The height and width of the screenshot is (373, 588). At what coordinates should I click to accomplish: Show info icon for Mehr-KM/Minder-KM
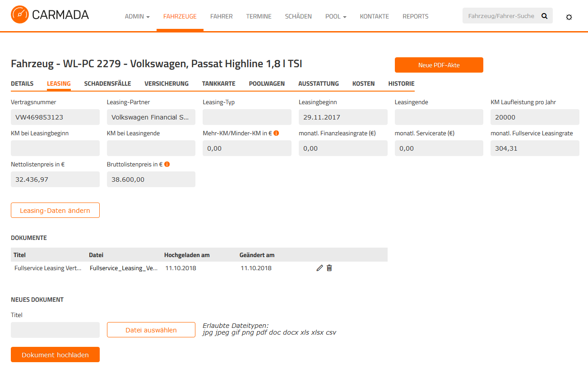click(x=276, y=133)
